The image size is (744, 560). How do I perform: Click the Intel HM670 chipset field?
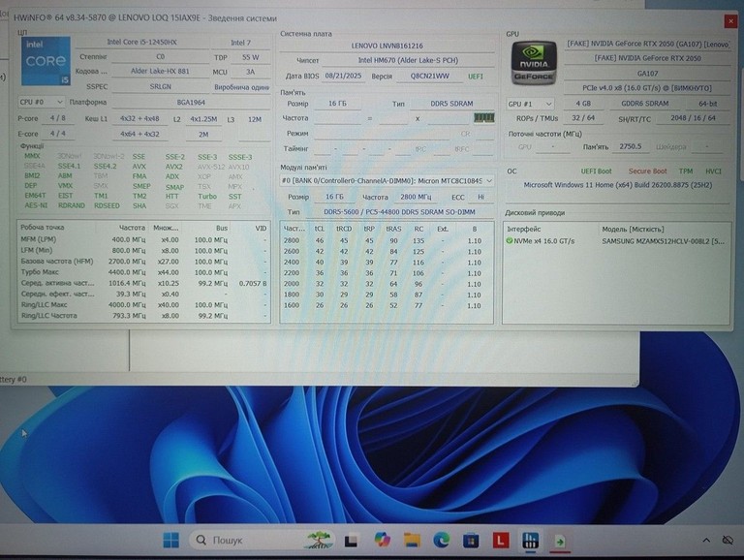click(x=408, y=60)
